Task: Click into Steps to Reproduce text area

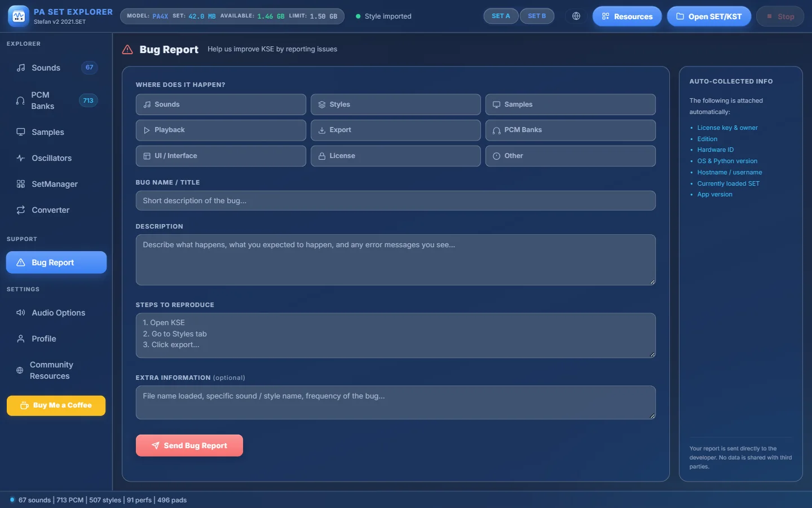Action: pyautogui.click(x=396, y=335)
